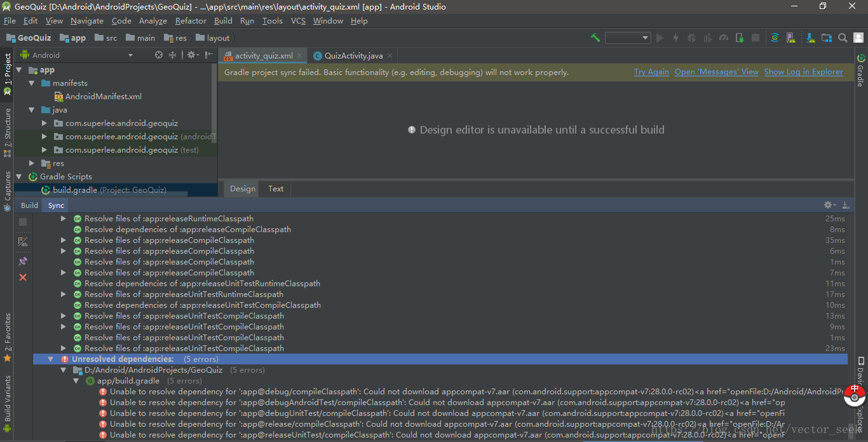The height and width of the screenshot is (442, 868).
Task: Open Sync panel gear settings icon
Action: coord(829,205)
